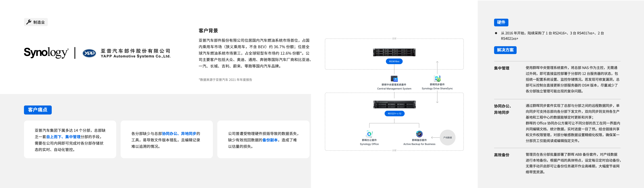Click the YAPP oval logo

click(x=89, y=53)
